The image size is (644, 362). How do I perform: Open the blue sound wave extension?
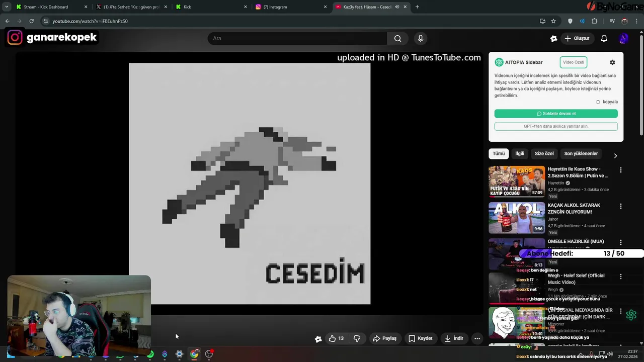582,21
